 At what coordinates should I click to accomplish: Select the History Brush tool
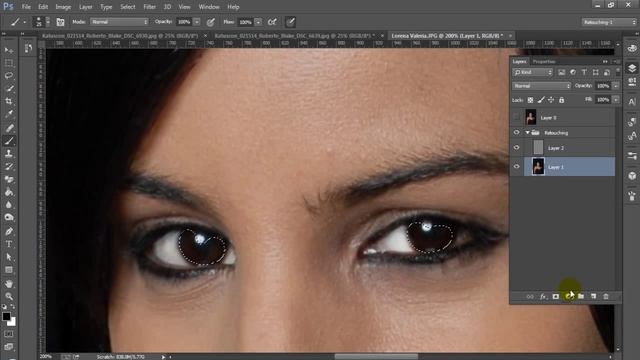pyautogui.click(x=9, y=166)
